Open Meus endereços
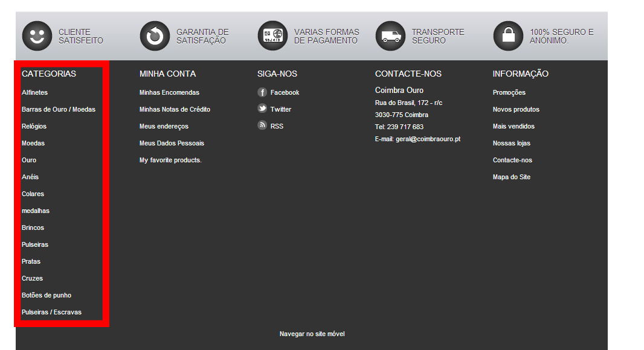The height and width of the screenshot is (350, 644). 164,126
